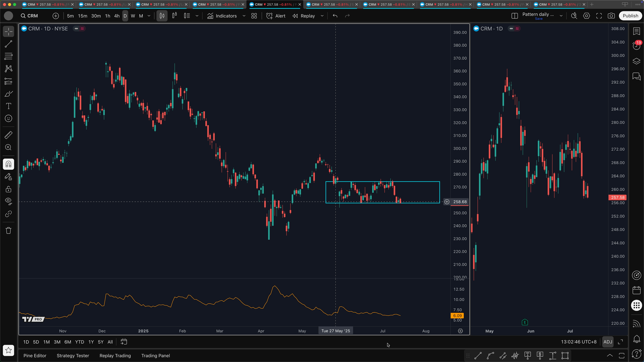Open the watchlist panel
This screenshot has height=362, width=644.
coord(636,31)
